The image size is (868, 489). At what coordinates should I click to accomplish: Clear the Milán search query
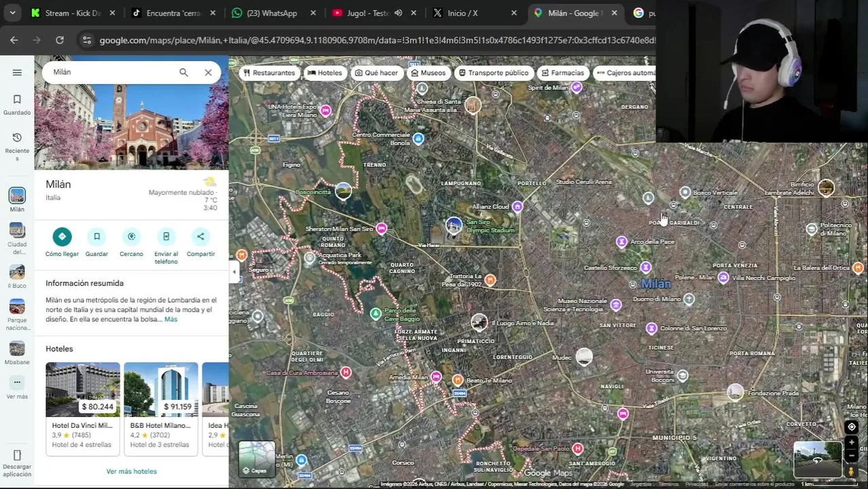208,72
